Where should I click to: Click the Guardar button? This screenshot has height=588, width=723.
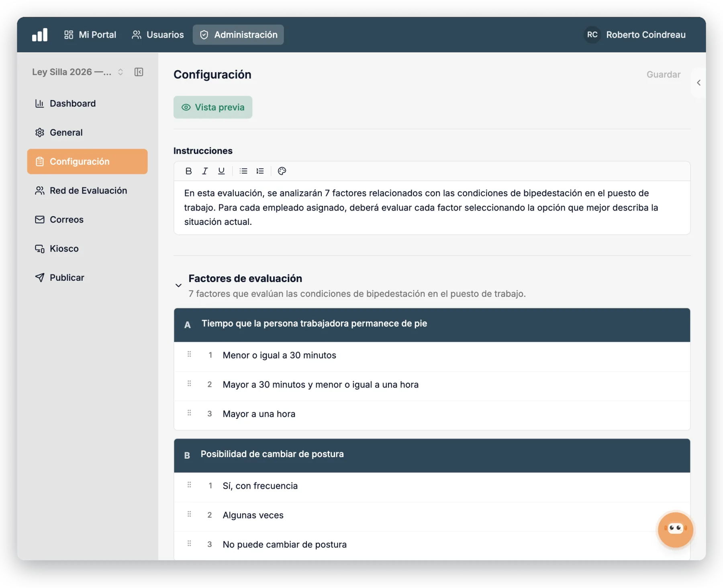click(x=664, y=74)
